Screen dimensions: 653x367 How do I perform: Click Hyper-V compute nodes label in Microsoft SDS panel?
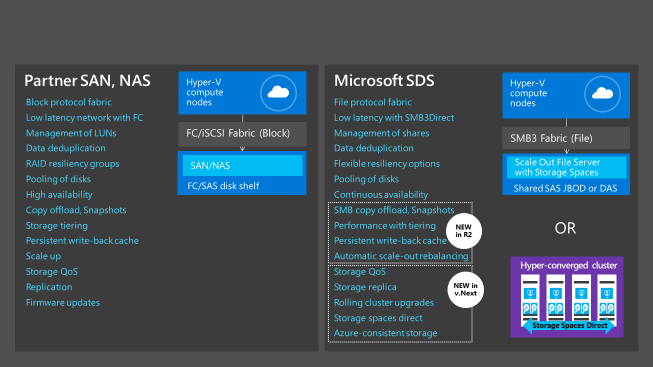click(529, 93)
